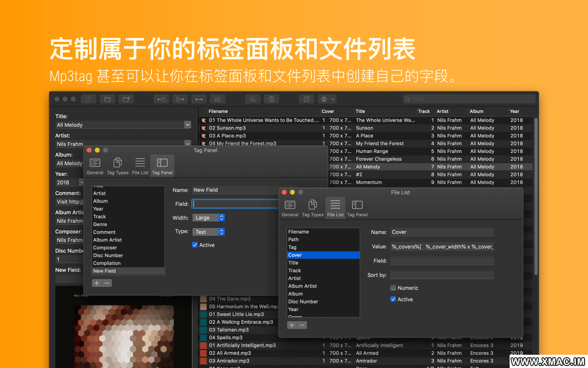Click the Album text field showing All Melody
Image resolution: width=588 pixels, height=368 pixels.
[x=69, y=163]
